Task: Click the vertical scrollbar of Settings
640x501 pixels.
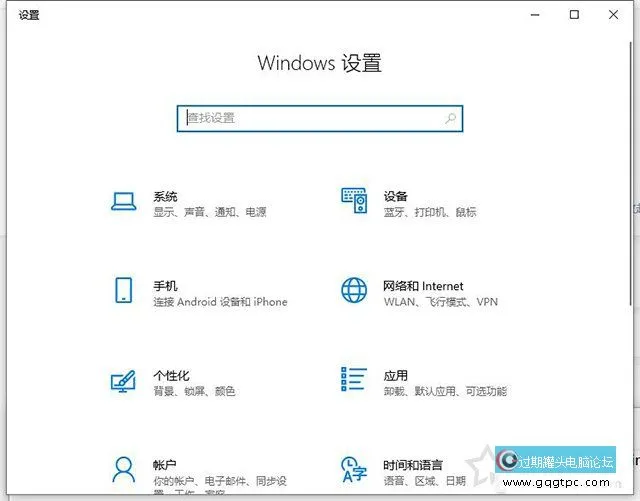Action: pyautogui.click(x=630, y=174)
